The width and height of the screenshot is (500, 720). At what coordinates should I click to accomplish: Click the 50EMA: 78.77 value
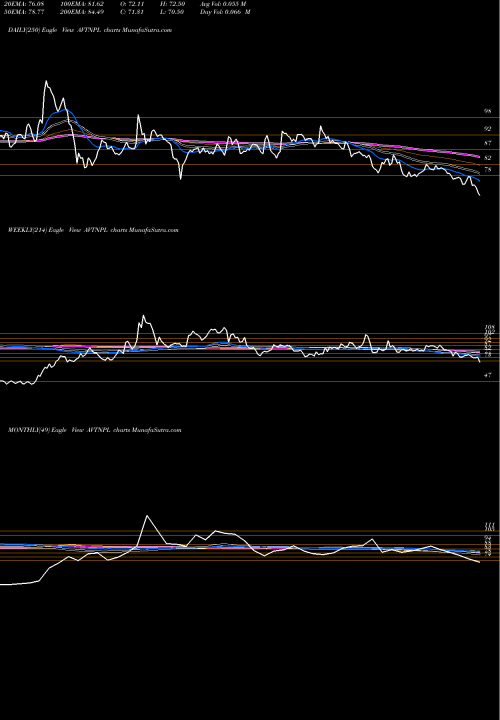22,12
